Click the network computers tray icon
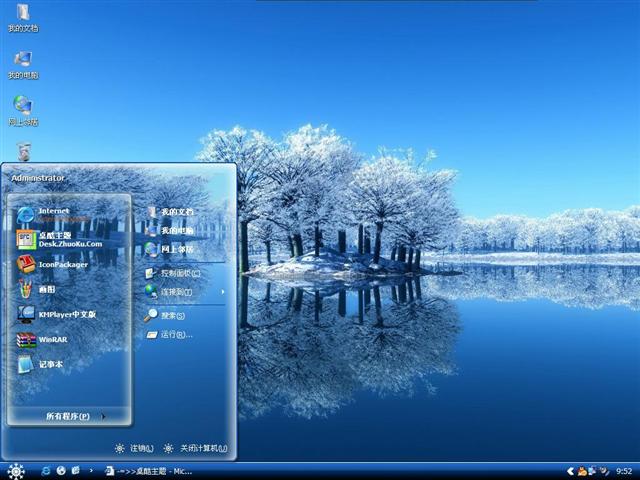This screenshot has height=480, width=640. [592, 471]
